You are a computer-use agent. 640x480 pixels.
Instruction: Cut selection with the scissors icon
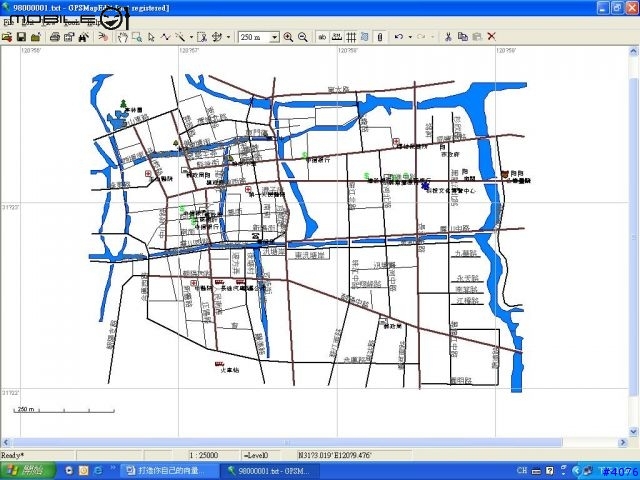coord(448,37)
